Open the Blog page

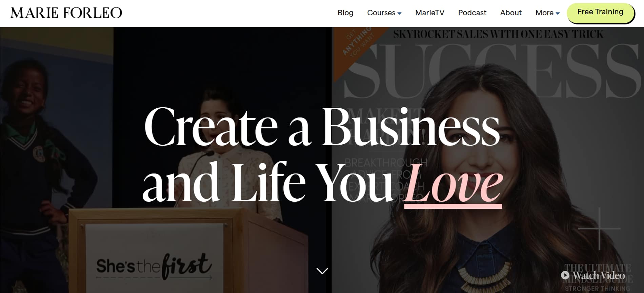[345, 13]
